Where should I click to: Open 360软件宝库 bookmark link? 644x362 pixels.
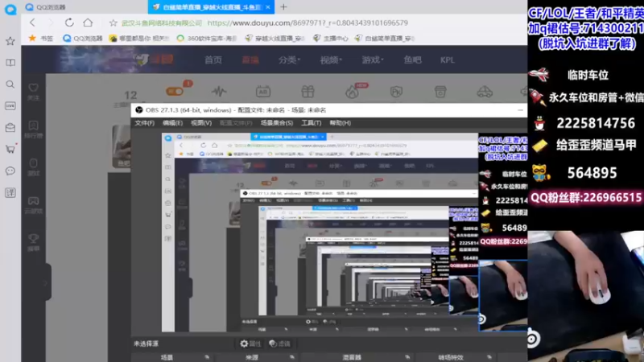[207, 38]
